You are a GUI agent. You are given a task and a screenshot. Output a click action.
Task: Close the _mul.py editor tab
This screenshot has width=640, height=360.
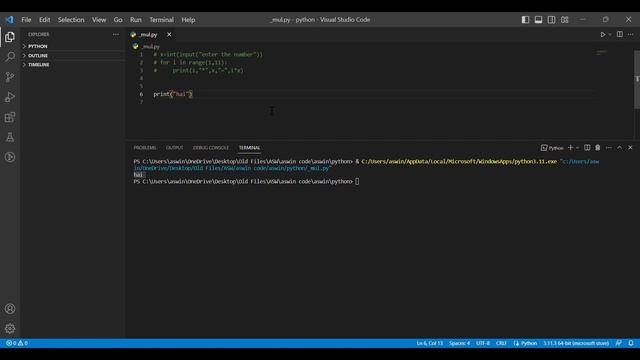(169, 35)
